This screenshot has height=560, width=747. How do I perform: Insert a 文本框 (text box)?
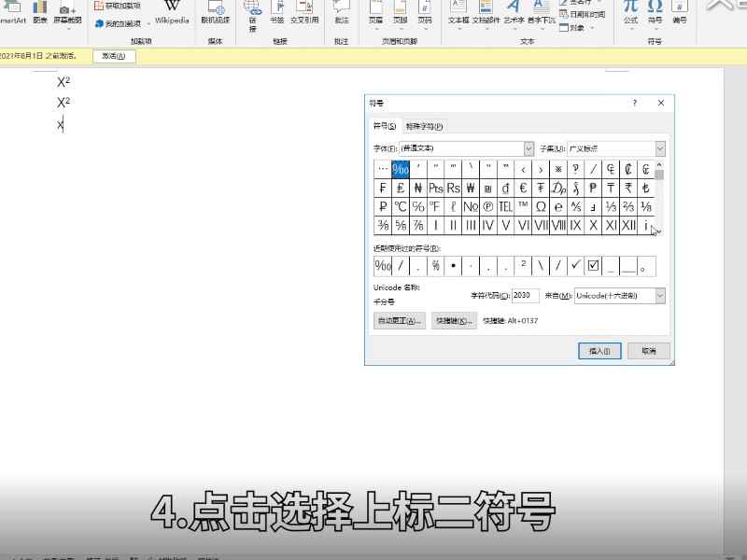click(x=458, y=14)
